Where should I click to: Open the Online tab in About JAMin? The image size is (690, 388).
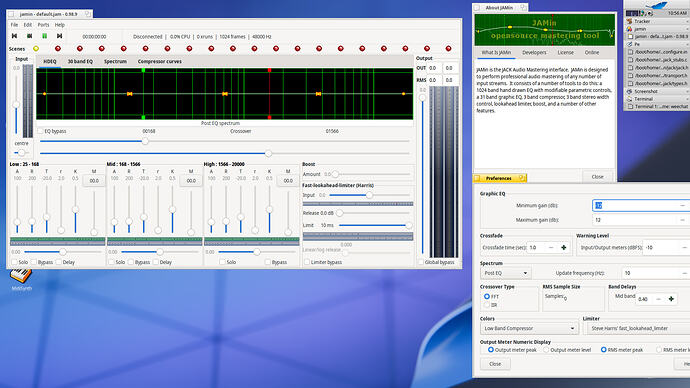[x=592, y=52]
